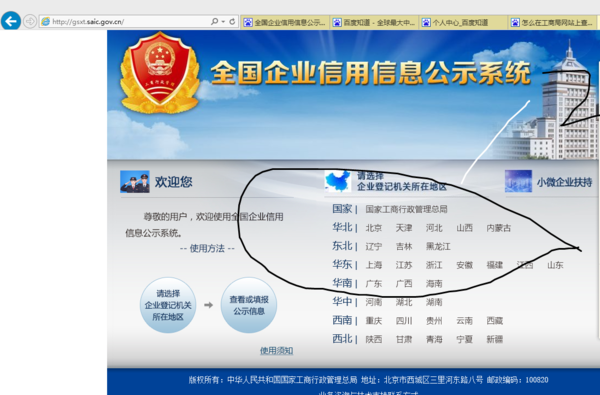Select 国家工商行政管理总局

pos(406,209)
